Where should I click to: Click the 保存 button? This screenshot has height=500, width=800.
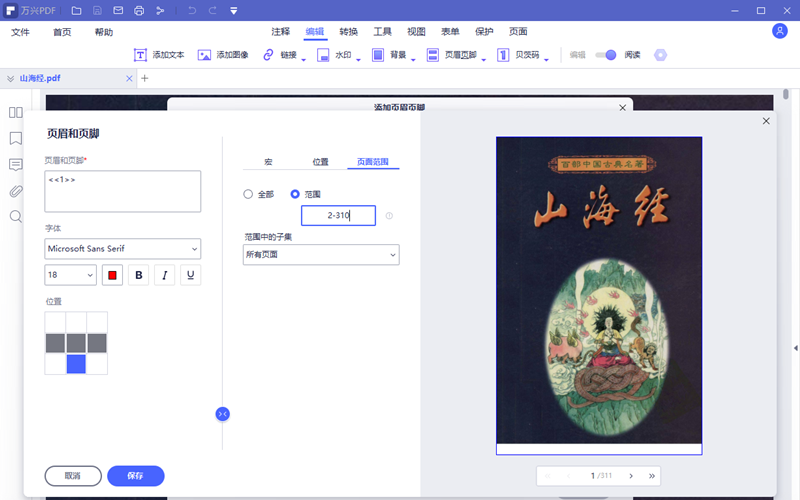coord(136,476)
